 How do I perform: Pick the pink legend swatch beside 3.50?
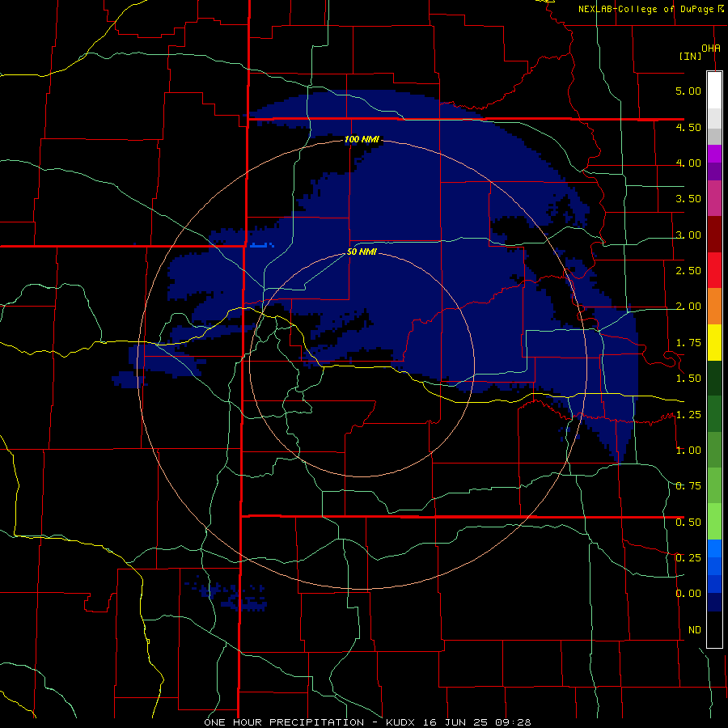pyautogui.click(x=714, y=198)
